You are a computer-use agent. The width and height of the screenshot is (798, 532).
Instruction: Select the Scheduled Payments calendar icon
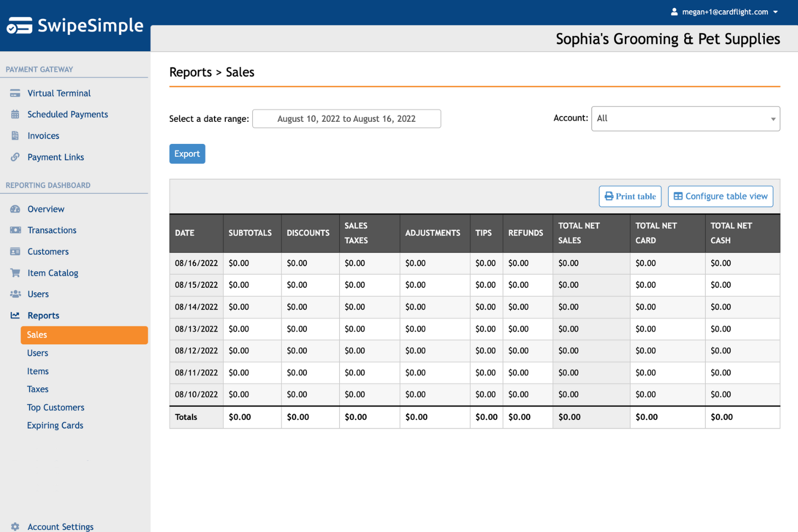click(15, 114)
